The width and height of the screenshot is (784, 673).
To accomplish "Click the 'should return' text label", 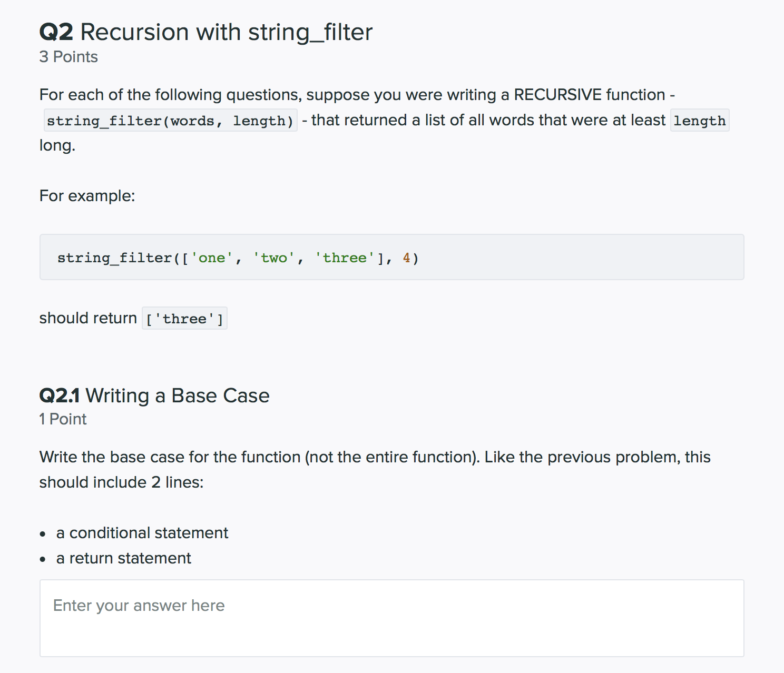I will [87, 318].
